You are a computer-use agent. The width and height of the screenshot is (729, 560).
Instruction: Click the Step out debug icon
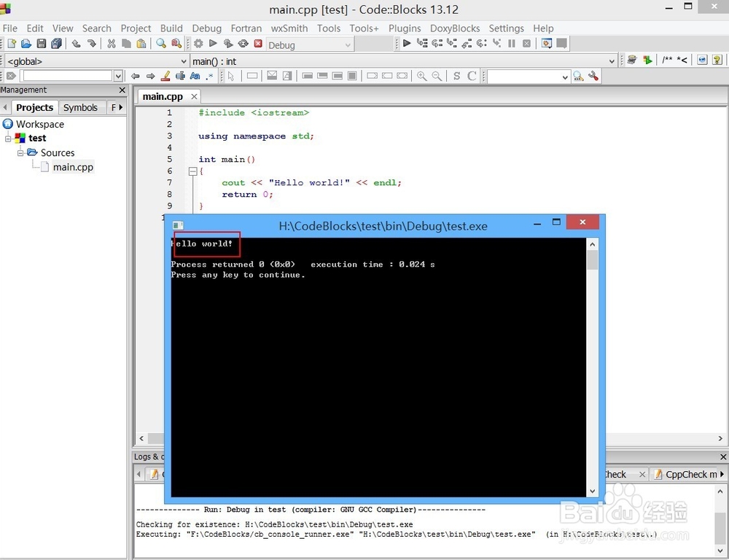point(467,43)
